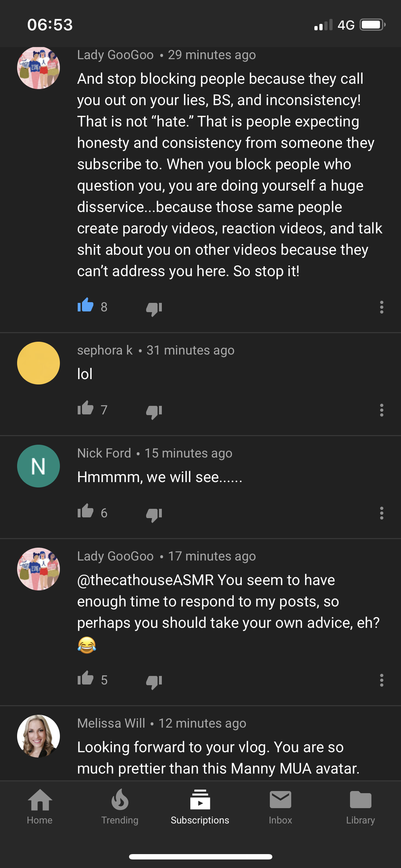Image resolution: width=401 pixels, height=868 pixels.
Task: Open options menu for first Lady GooGoo comment
Action: pos(382,307)
